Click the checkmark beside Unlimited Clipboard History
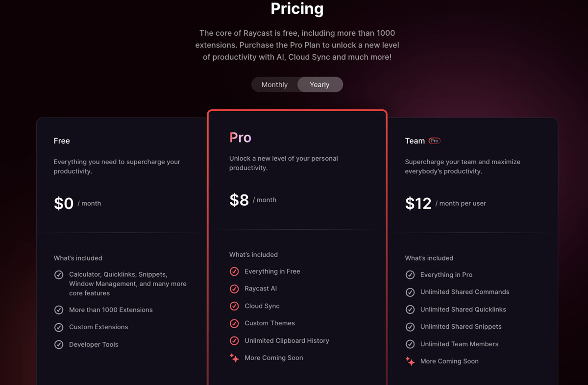The width and height of the screenshot is (588, 385). 234,340
